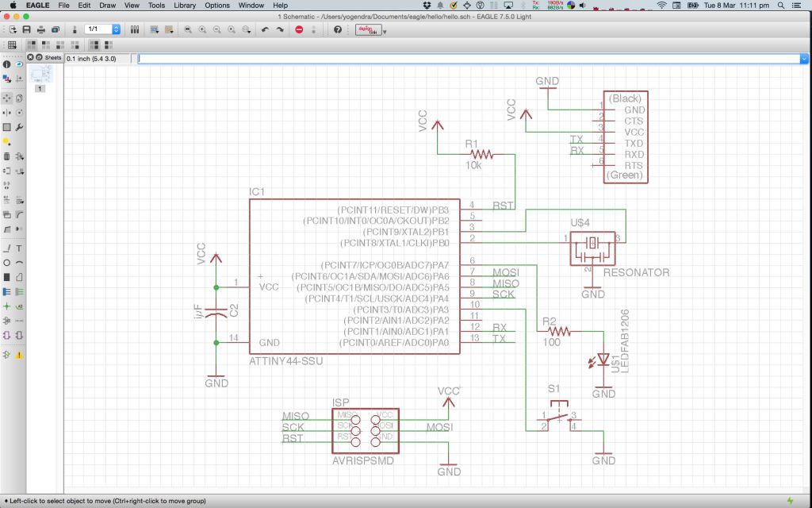Select the Mirror tool
This screenshot has height=508, width=812.
click(6, 112)
